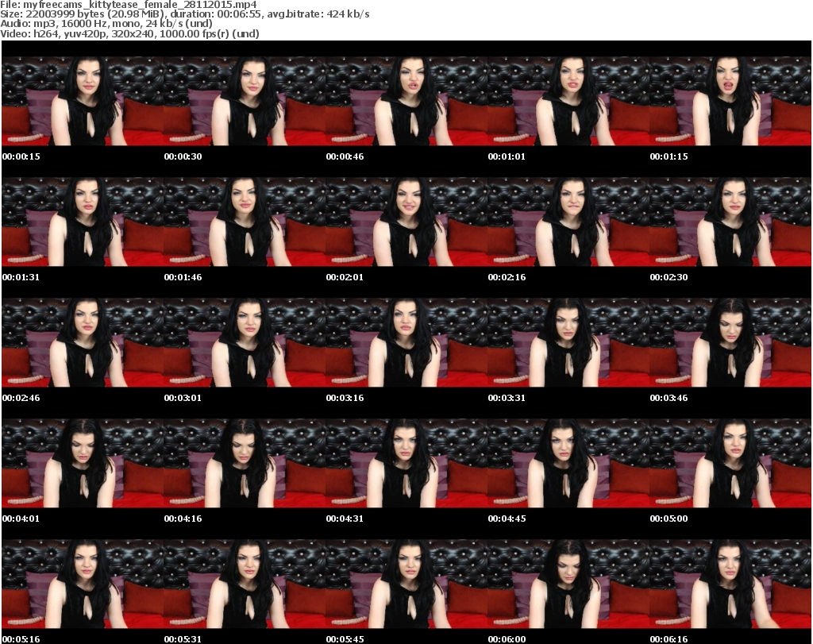Screen dimensions: 813x644
Task: Click the 00:02:01 timestamp label
Action: [x=345, y=277]
